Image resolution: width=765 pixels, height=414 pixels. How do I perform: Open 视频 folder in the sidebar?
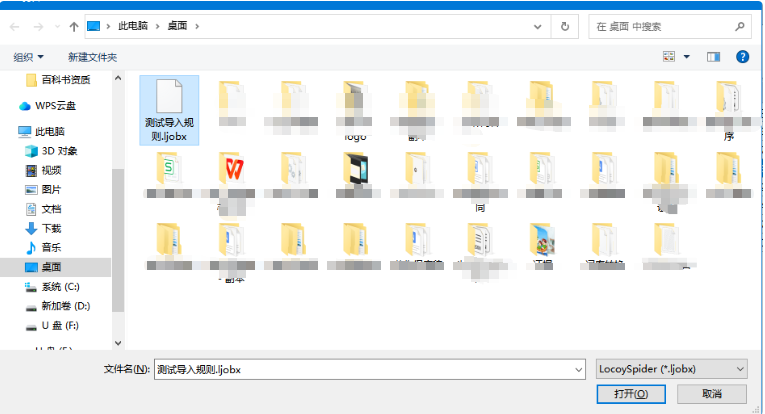[43, 170]
